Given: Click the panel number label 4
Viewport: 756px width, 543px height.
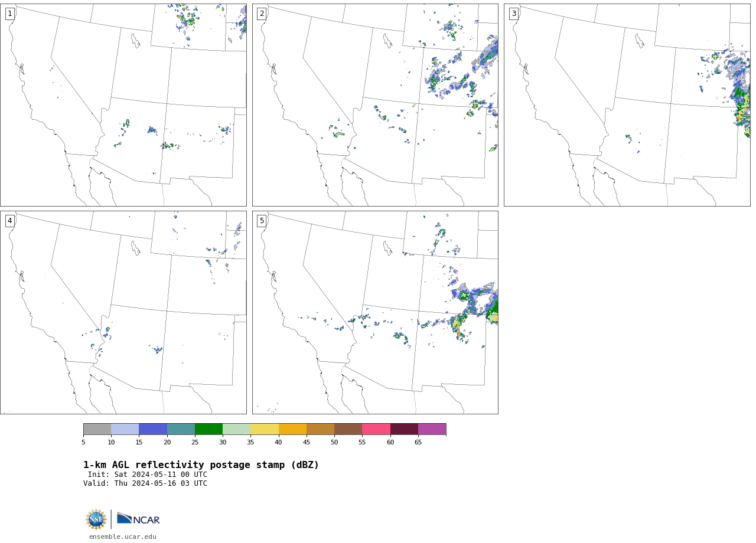Looking at the screenshot, I should [x=9, y=221].
